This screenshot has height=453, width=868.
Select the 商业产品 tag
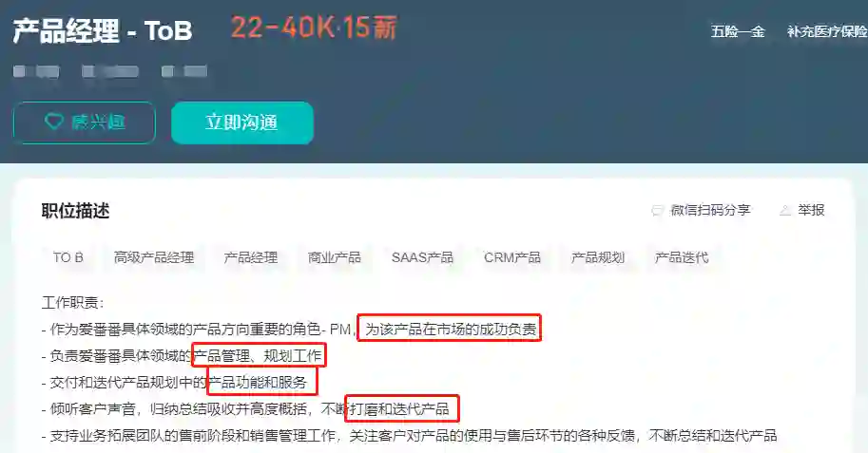(335, 257)
